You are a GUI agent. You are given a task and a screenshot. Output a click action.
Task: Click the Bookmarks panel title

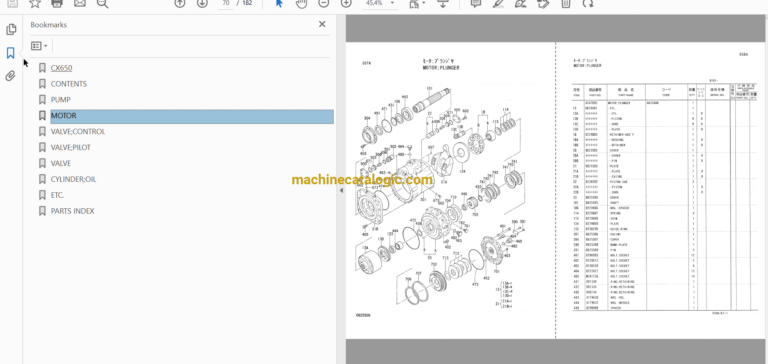[48, 24]
